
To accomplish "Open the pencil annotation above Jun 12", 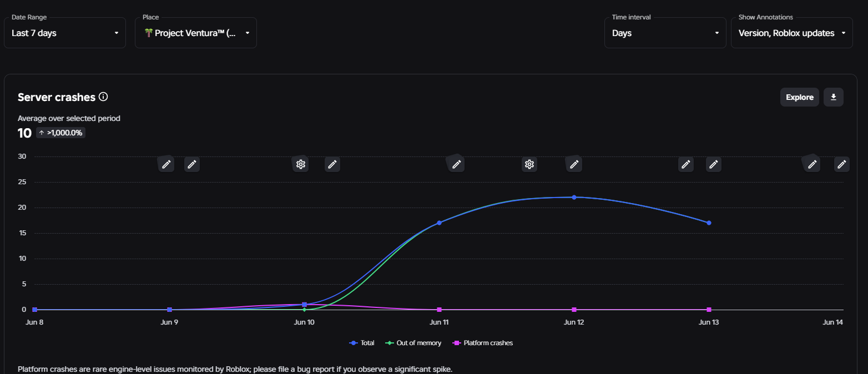I will click(x=574, y=164).
